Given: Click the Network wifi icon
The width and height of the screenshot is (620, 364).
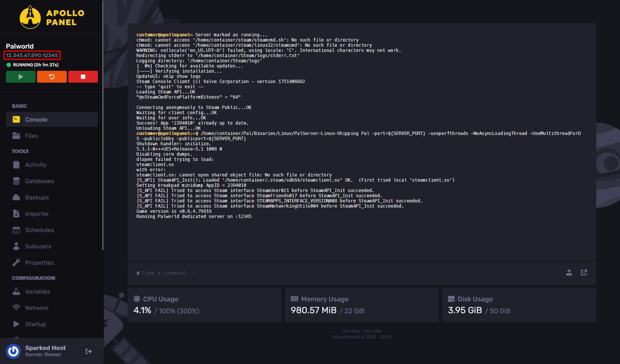Looking at the screenshot, I should click(x=16, y=308).
